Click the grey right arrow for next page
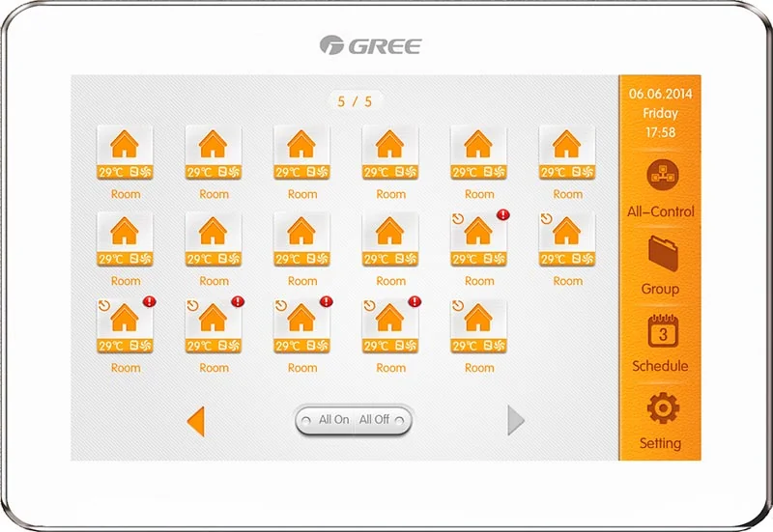This screenshot has height=532, width=773. click(516, 420)
